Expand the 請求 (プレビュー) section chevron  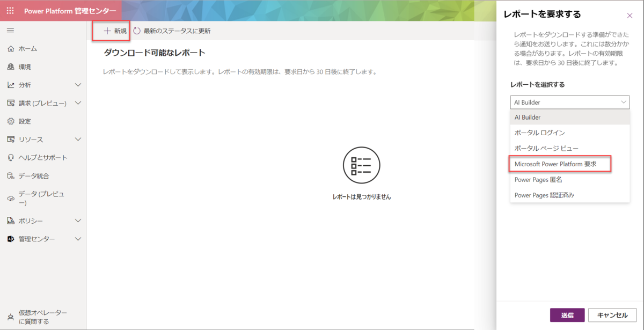coord(78,103)
